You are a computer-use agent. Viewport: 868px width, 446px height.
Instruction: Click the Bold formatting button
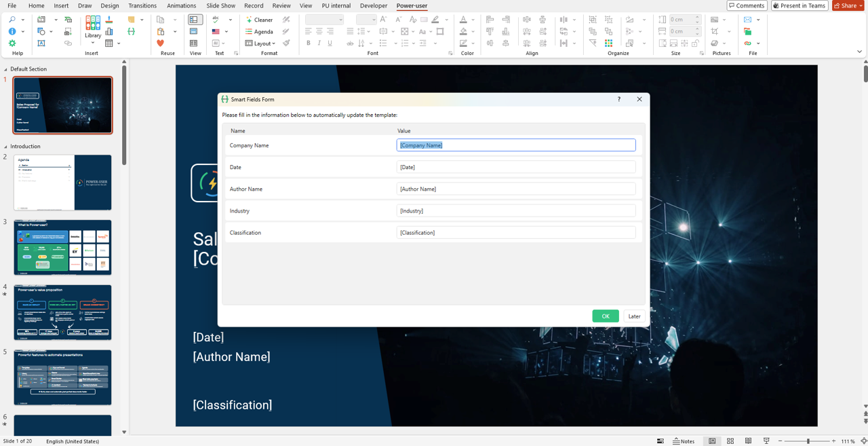pyautogui.click(x=308, y=43)
